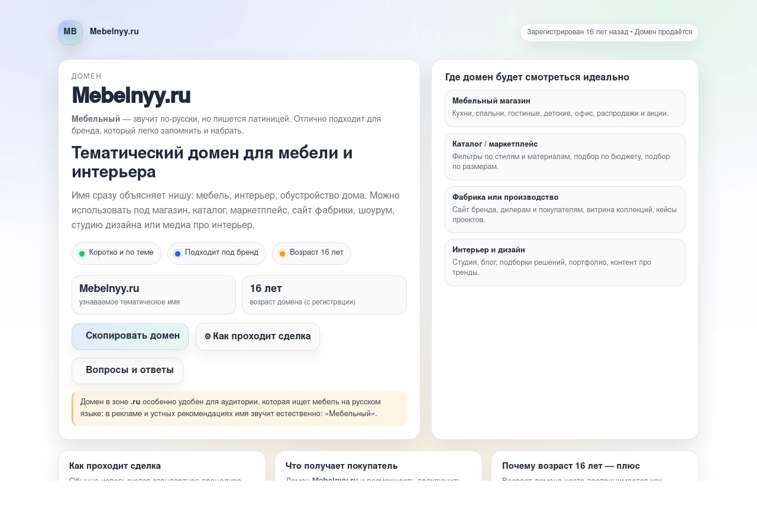The width and height of the screenshot is (757, 532).
Task: Click 'Где домен будет смотреться идеально' heading
Action: click(537, 77)
